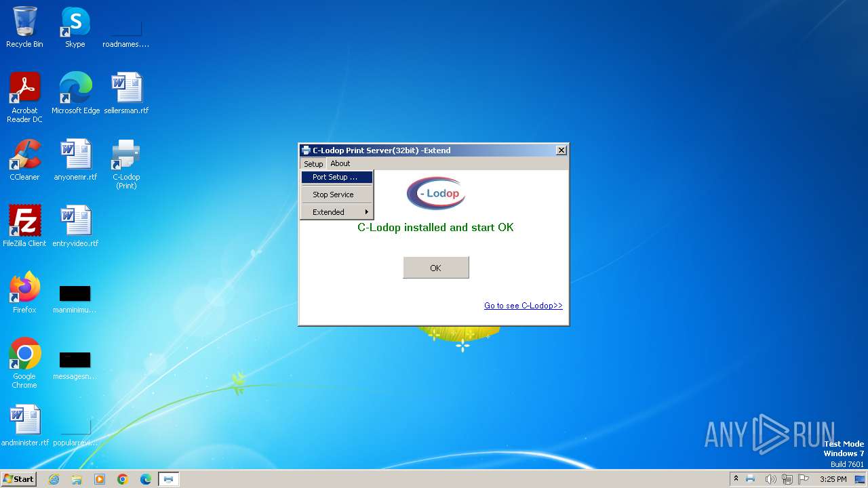Launch Edge from the taskbar
This screenshot has width=868, height=488.
[146, 479]
